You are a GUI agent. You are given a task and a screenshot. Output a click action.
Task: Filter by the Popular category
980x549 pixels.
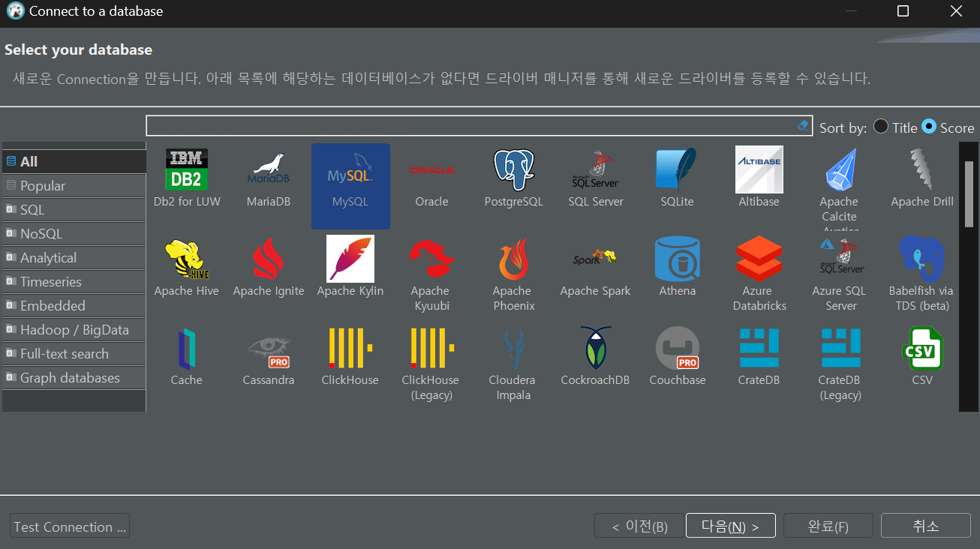(x=74, y=185)
